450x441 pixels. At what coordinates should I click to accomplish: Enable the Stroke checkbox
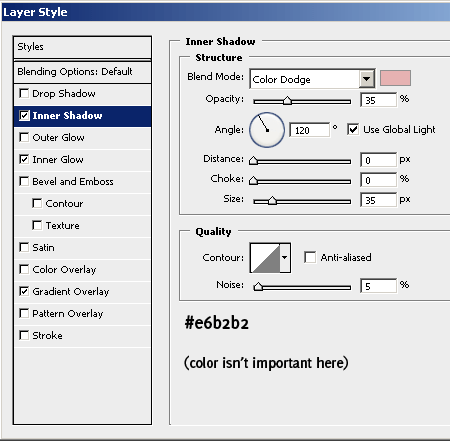tap(24, 335)
